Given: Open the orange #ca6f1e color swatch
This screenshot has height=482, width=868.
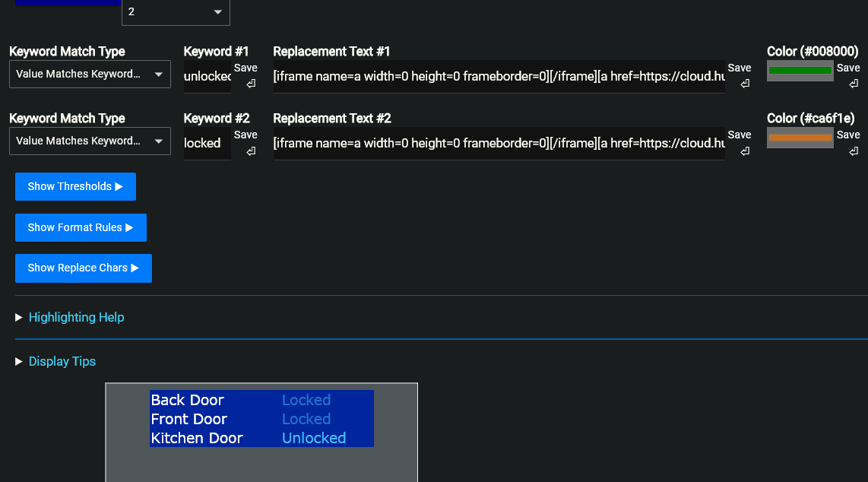Looking at the screenshot, I should (x=800, y=138).
